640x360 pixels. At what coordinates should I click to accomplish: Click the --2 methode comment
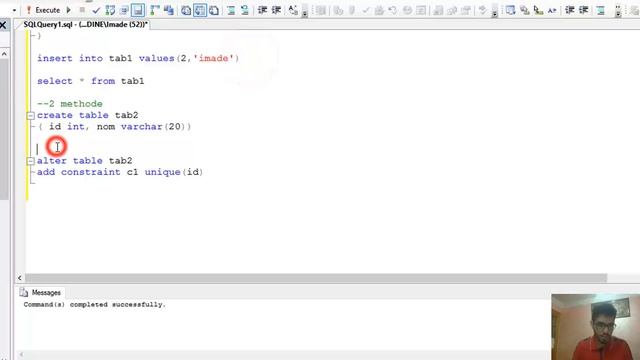70,104
